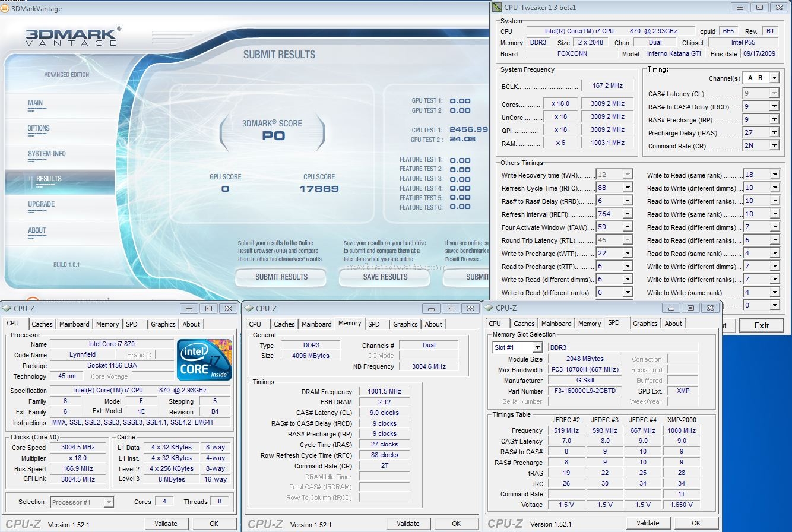
Task: Open MAIN in 3DMark Vantage sidebar
Action: (x=36, y=103)
